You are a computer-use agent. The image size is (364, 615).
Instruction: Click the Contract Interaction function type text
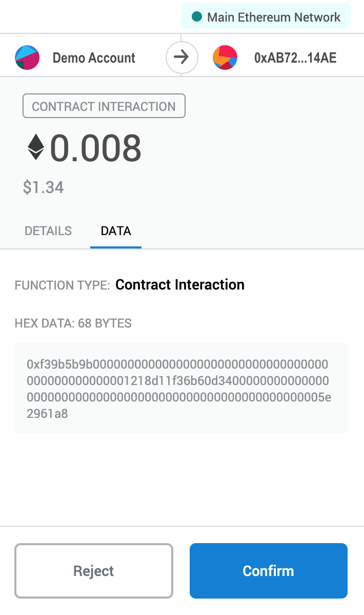point(180,285)
